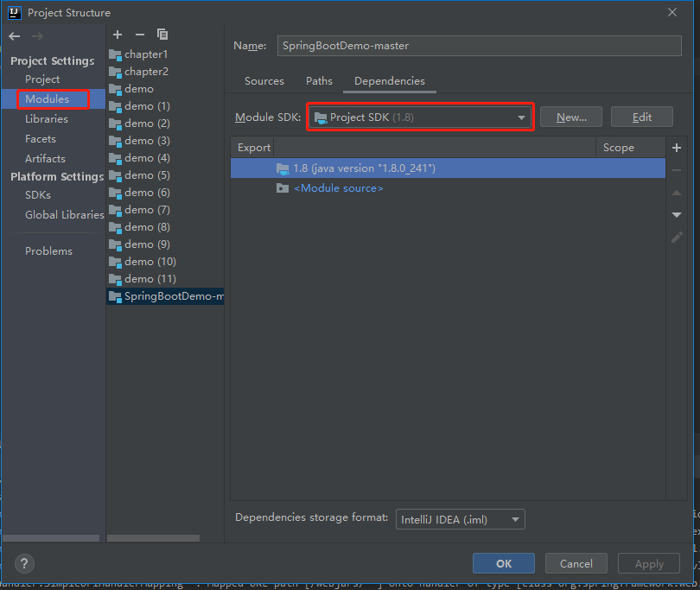
Task: Click the module list horizontal scrollbar
Action: tap(153, 538)
